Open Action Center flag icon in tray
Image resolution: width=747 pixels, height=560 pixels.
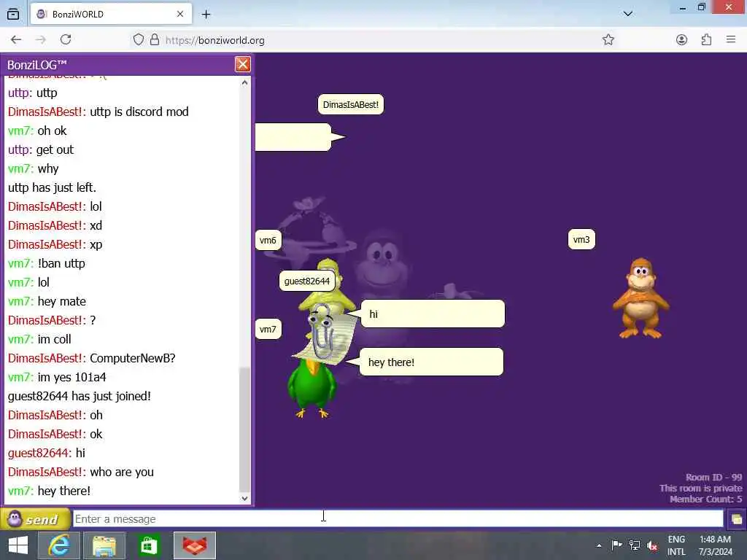pos(616,545)
